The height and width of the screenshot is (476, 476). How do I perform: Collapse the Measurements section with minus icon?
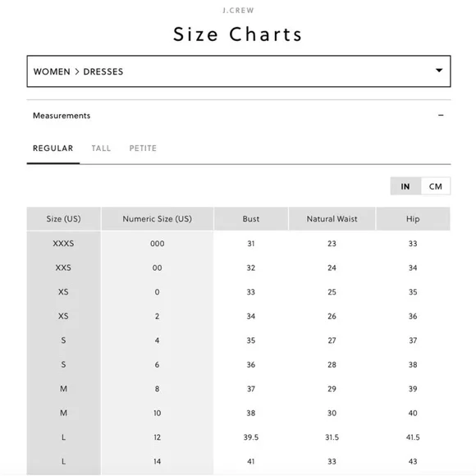tap(441, 116)
